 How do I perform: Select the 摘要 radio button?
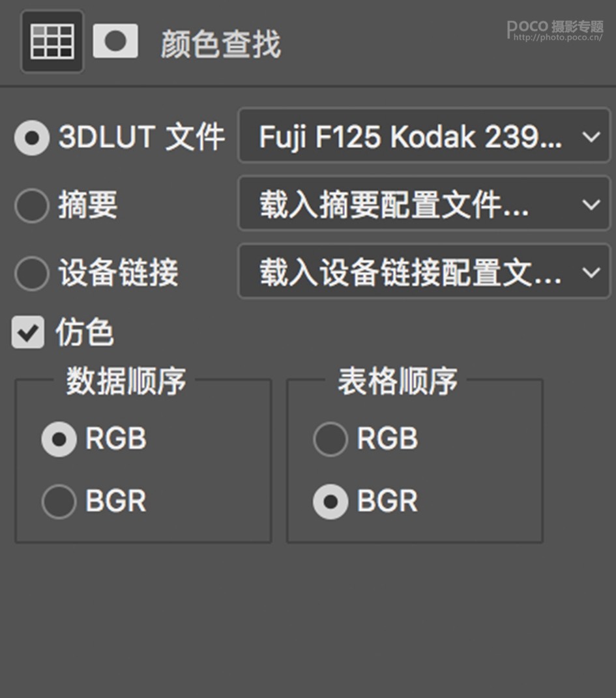[x=31, y=206]
